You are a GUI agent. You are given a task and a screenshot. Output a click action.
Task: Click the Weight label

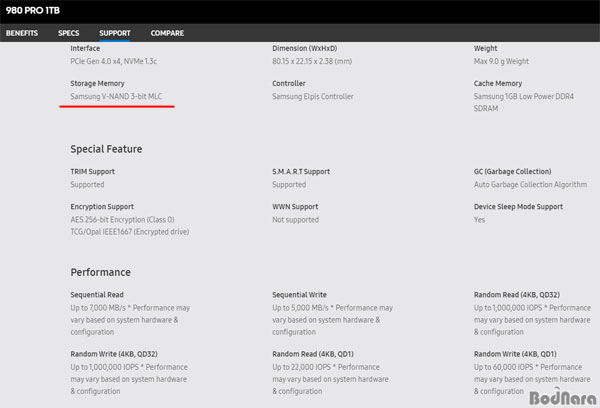click(486, 48)
